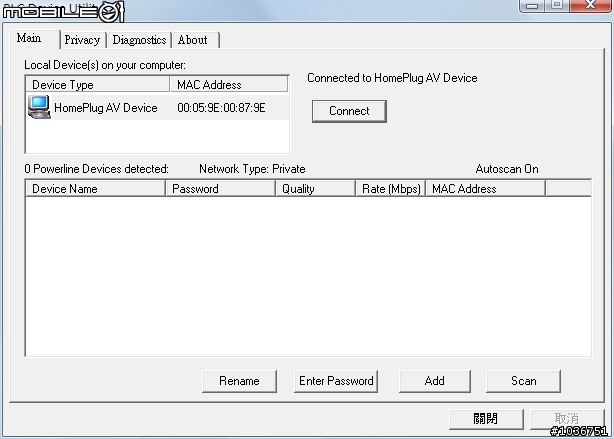Minimize the utility window
The width and height of the screenshot is (614, 439).
point(532,5)
